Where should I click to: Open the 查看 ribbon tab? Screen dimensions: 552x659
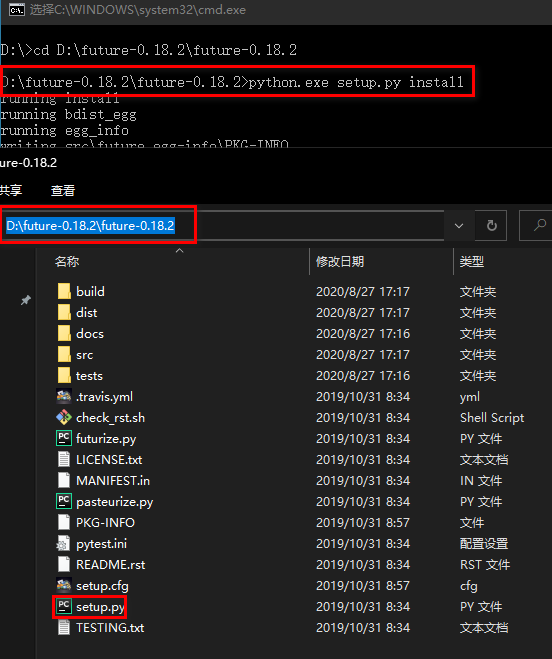pos(63,190)
